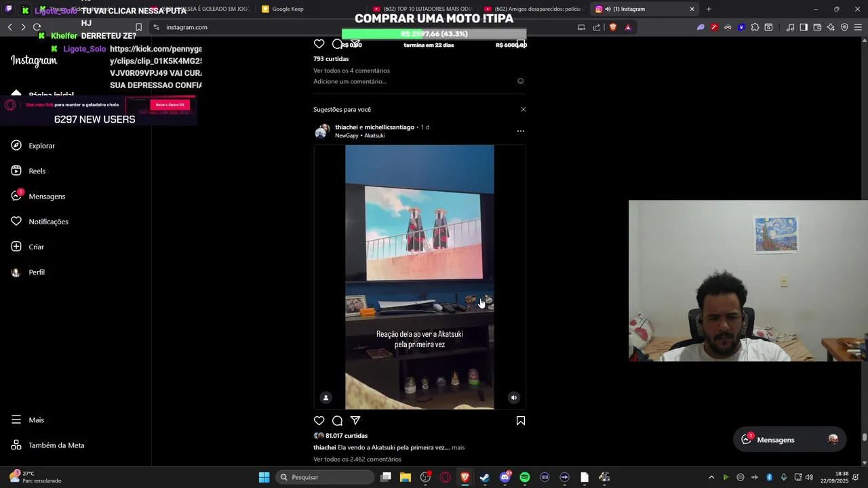Open Brave Wallet icon
868x488 pixels.
(x=817, y=27)
